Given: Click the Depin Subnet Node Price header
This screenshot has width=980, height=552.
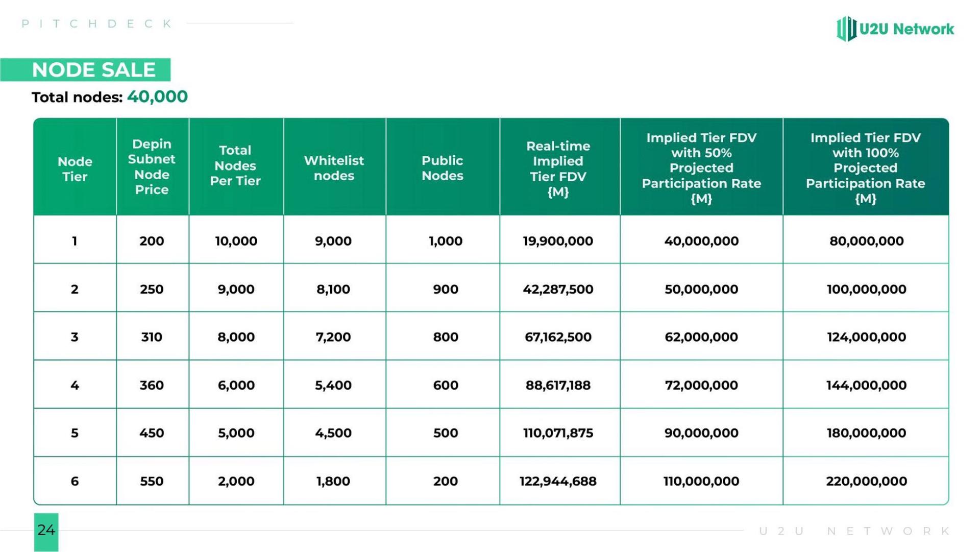Looking at the screenshot, I should pyautogui.click(x=153, y=166).
